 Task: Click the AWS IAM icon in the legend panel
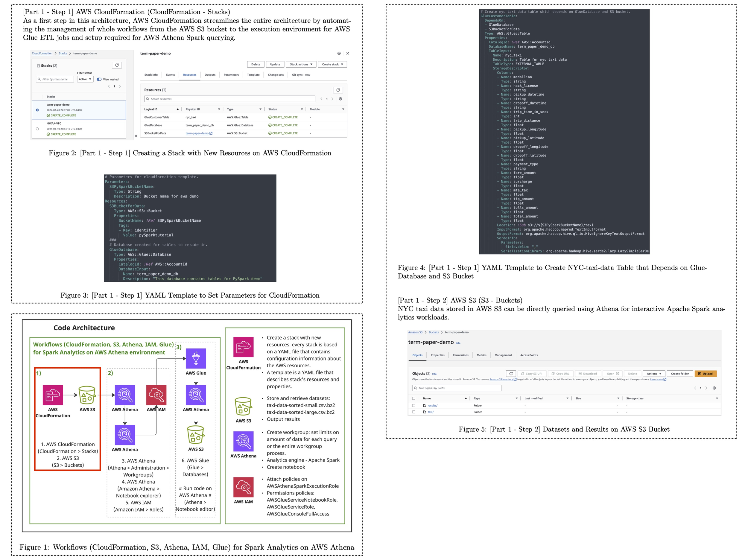[244, 487]
